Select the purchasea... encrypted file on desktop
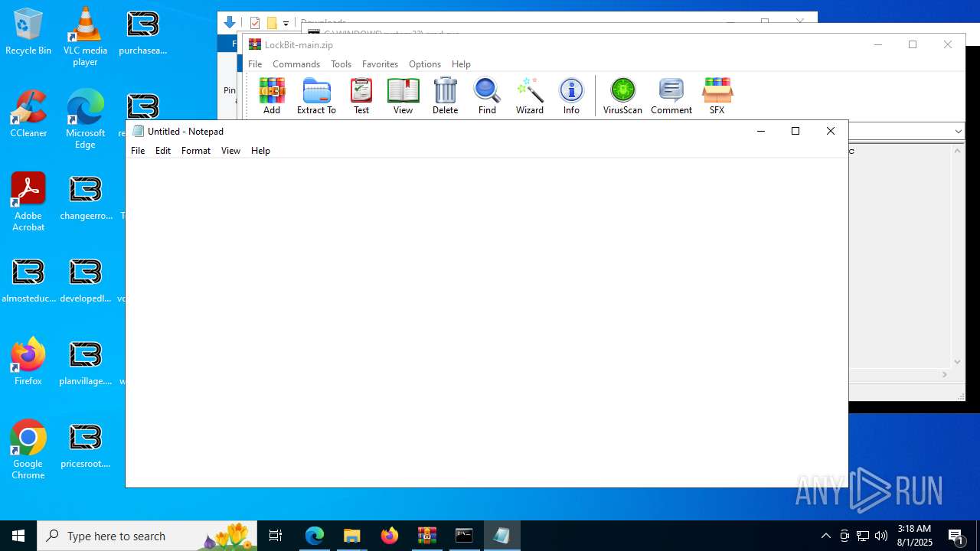The width and height of the screenshot is (980, 551). point(142,32)
